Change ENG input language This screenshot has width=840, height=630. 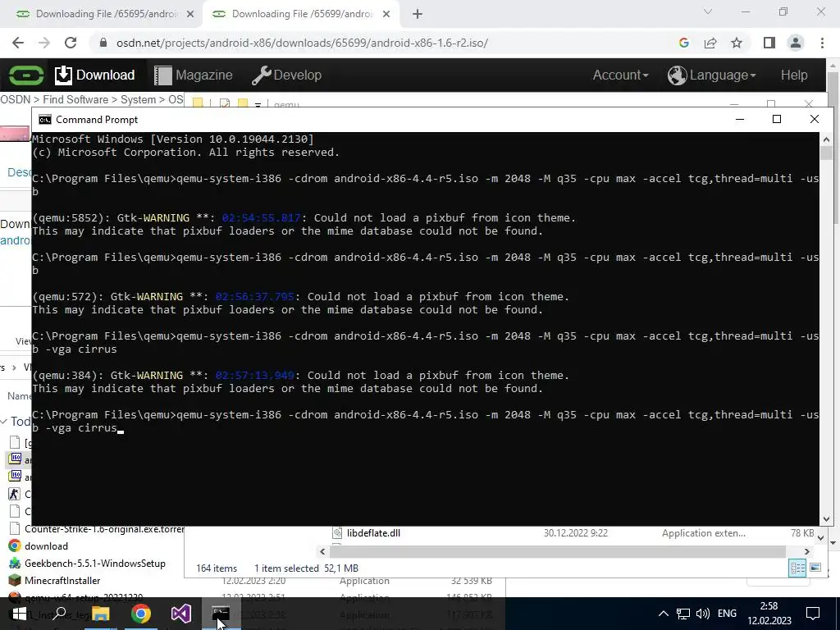727,614
